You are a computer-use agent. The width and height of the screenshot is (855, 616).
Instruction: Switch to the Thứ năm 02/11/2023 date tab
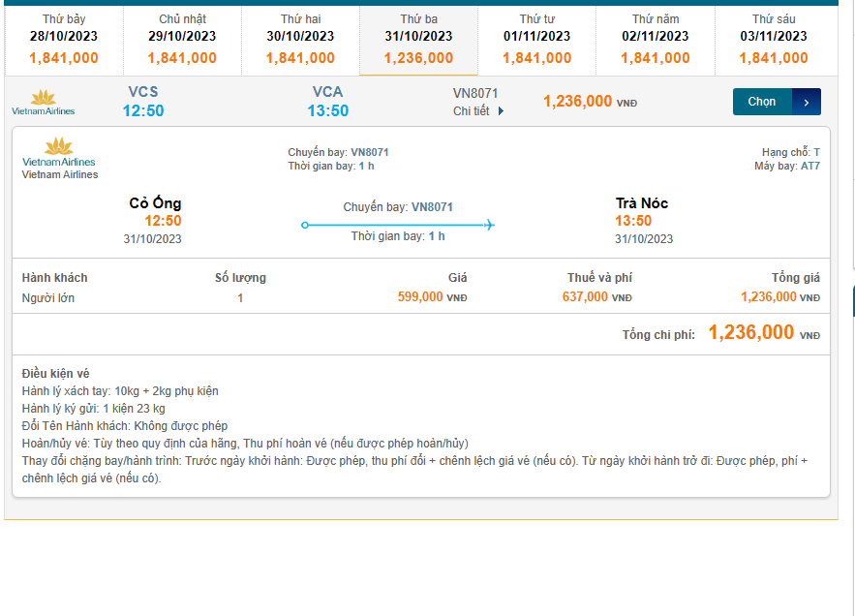coord(655,35)
